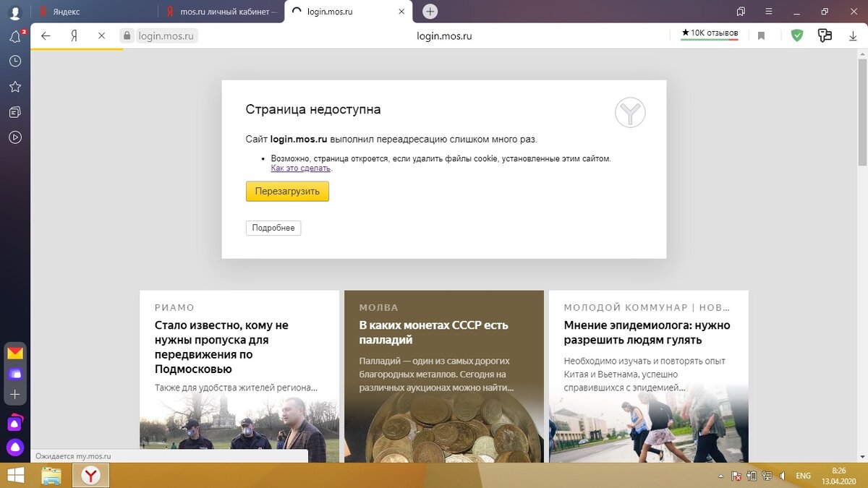Open Action Center flag tray icon
This screenshot has height=488, width=868.
tap(736, 476)
